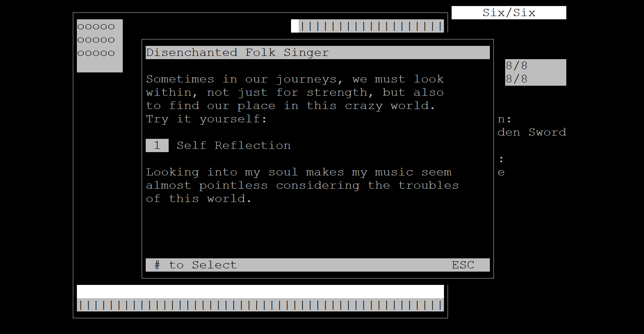Click the empty white bar above bottom ticks
This screenshot has width=644, height=334.
point(260,291)
